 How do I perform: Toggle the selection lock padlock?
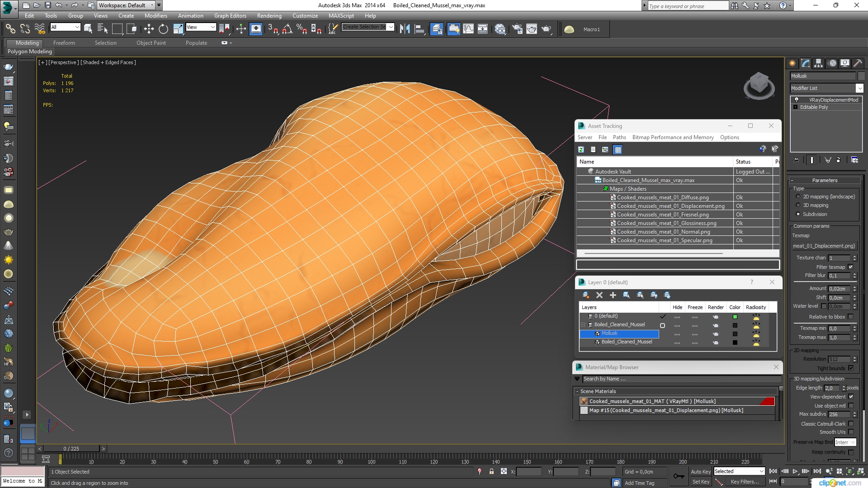point(491,471)
